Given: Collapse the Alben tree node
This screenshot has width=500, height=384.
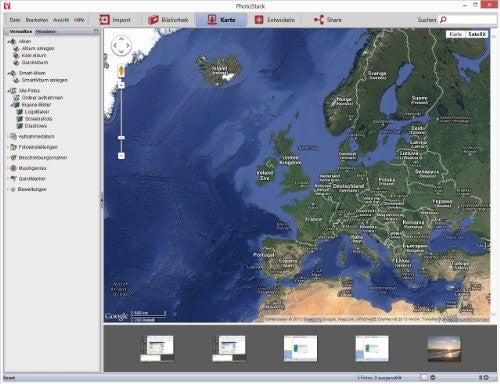Looking at the screenshot, I should (8, 41).
